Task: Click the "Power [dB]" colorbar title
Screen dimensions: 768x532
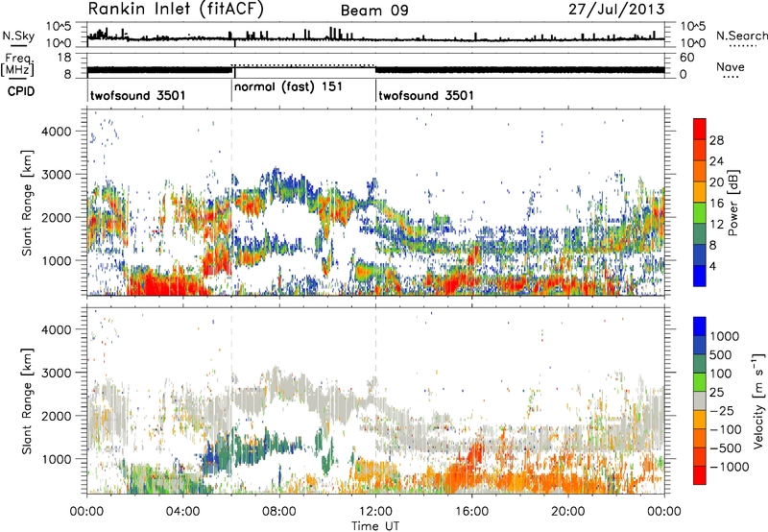Action: pos(733,203)
